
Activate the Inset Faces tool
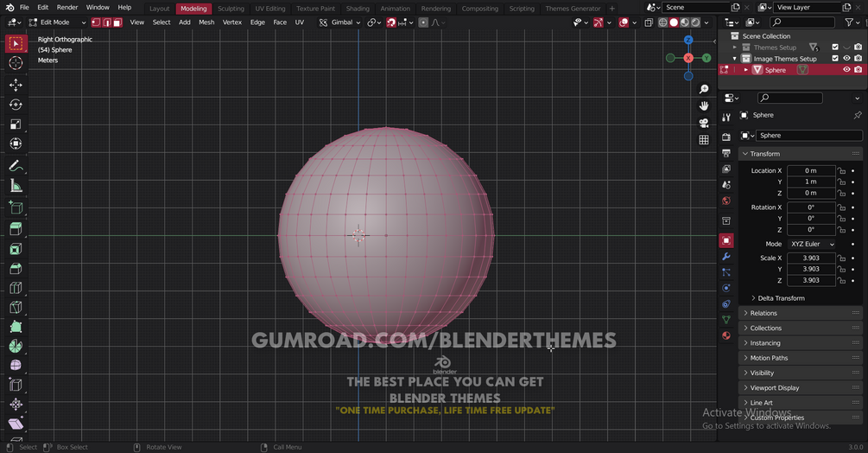coord(16,249)
